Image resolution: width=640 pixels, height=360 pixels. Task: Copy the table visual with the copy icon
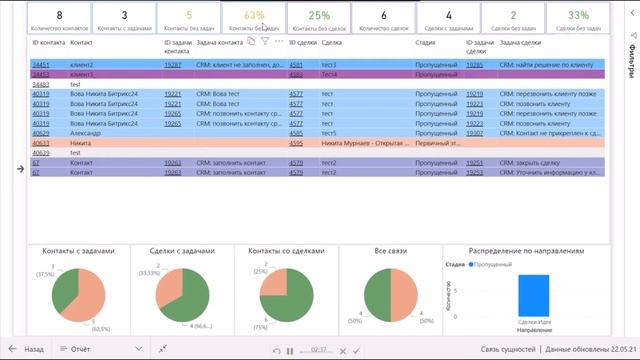(251, 41)
